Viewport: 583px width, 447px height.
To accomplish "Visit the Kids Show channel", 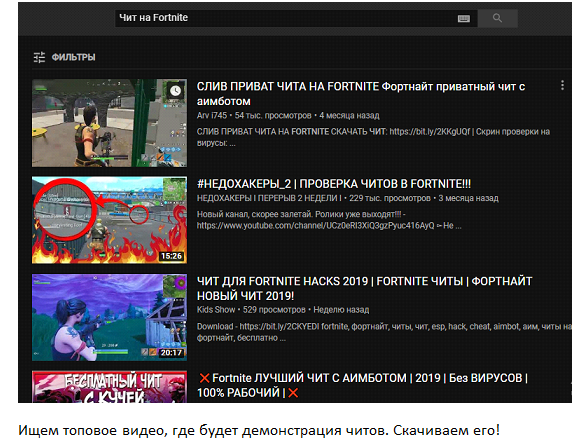I will tap(216, 310).
